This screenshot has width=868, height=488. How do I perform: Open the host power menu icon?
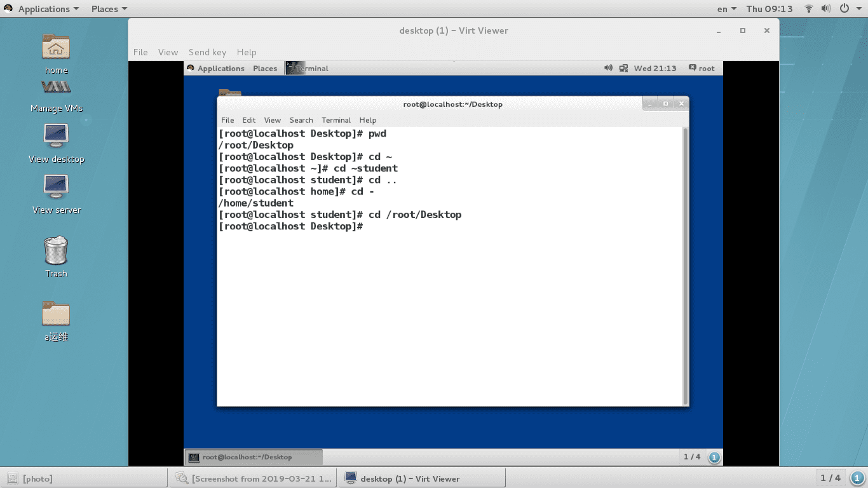pyautogui.click(x=844, y=9)
